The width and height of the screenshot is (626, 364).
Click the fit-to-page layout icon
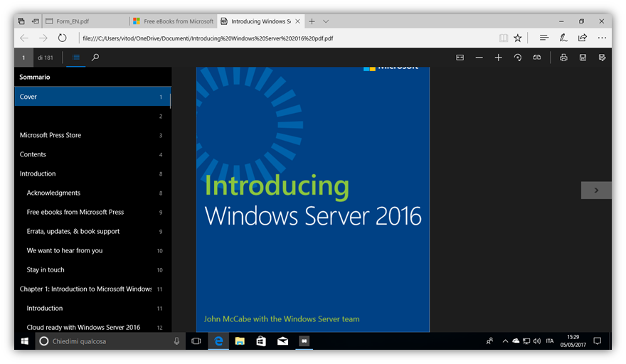click(460, 58)
